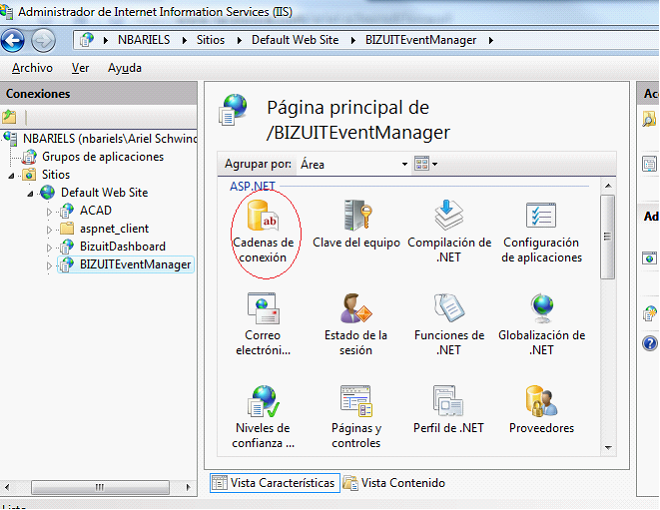
Task: Collapse the Sitios tree node
Action: [x=12, y=175]
